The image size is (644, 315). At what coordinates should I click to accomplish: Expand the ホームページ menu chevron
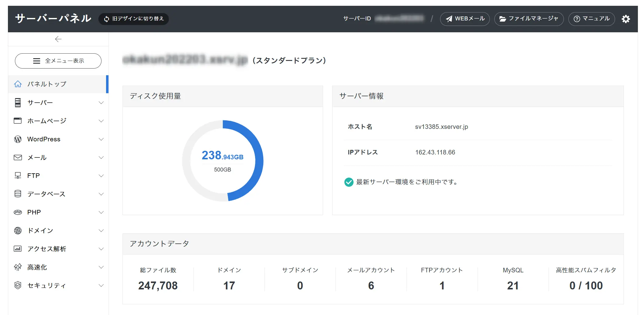point(101,121)
